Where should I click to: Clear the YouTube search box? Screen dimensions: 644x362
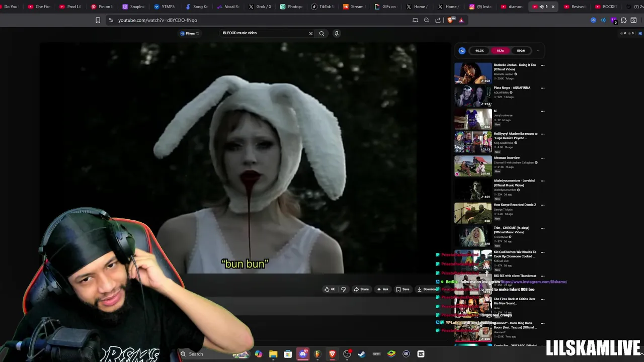tap(311, 33)
